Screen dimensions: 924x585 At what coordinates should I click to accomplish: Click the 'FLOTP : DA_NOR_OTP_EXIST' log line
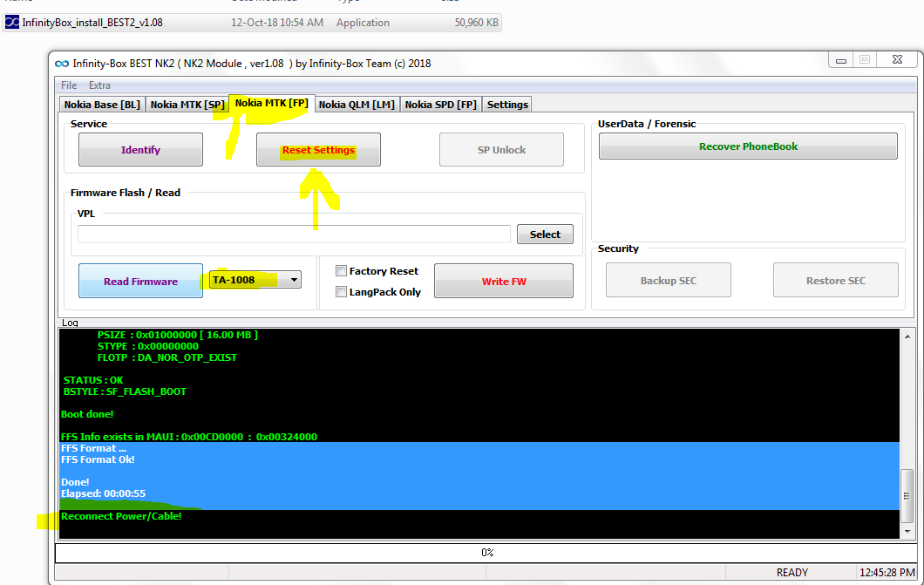tap(166, 357)
